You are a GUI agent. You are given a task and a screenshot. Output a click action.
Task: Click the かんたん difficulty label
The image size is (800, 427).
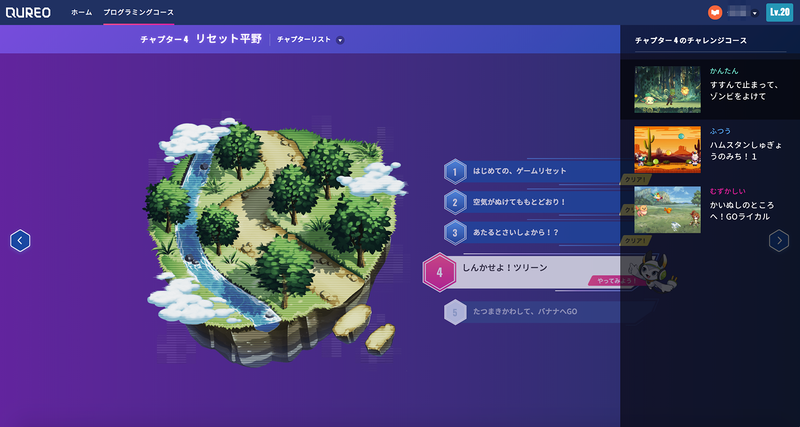[x=724, y=71]
